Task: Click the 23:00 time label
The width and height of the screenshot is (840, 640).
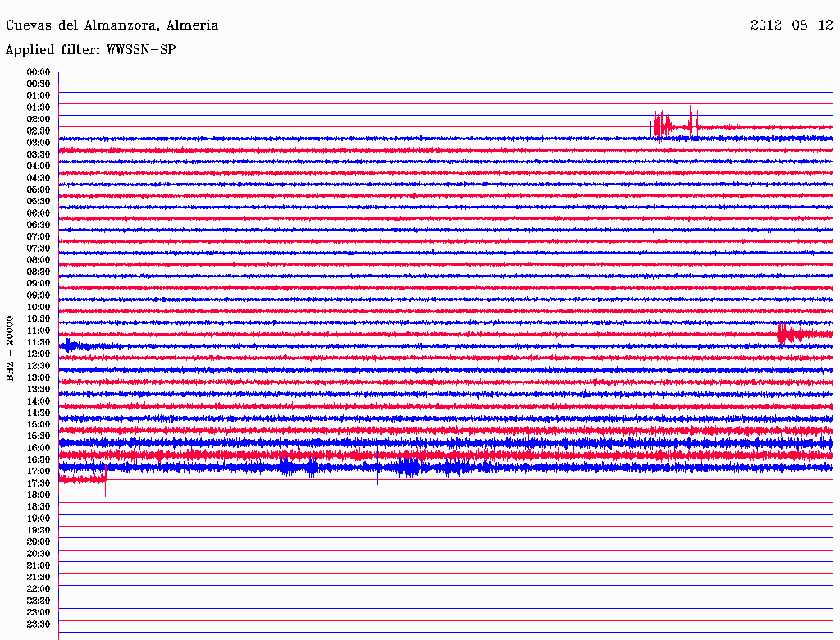Action: [39, 613]
